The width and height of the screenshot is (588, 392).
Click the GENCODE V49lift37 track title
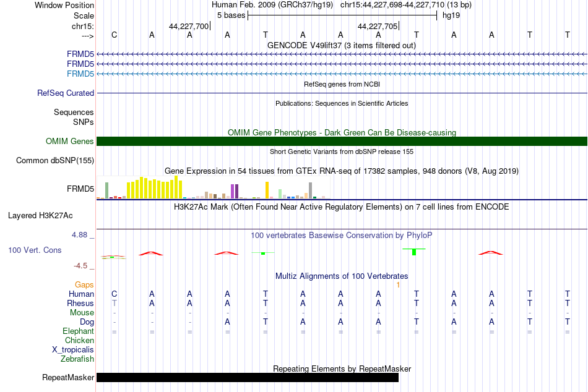click(342, 45)
